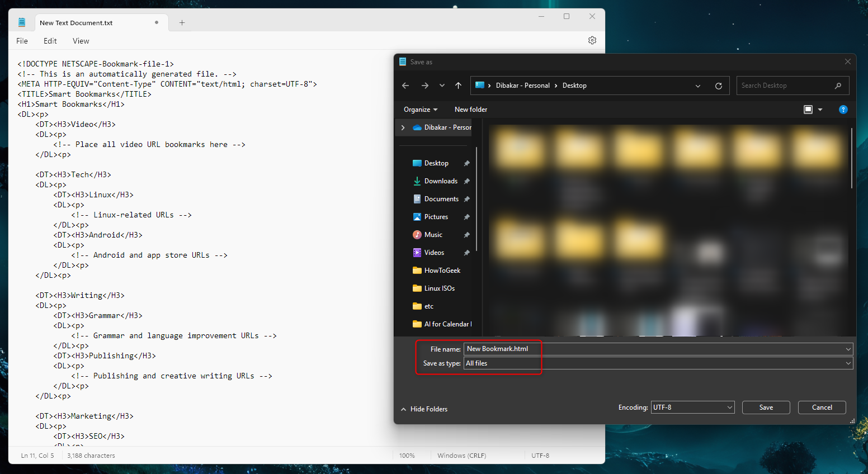Open Windows Help via the question mark
Viewport: 868px width, 474px height.
843,109
